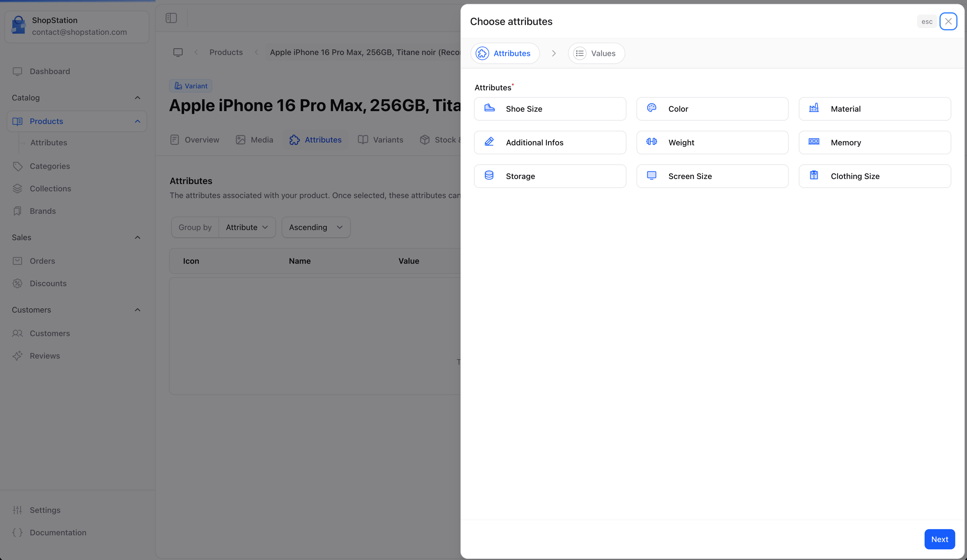Switch to the Overview tab

(195, 140)
